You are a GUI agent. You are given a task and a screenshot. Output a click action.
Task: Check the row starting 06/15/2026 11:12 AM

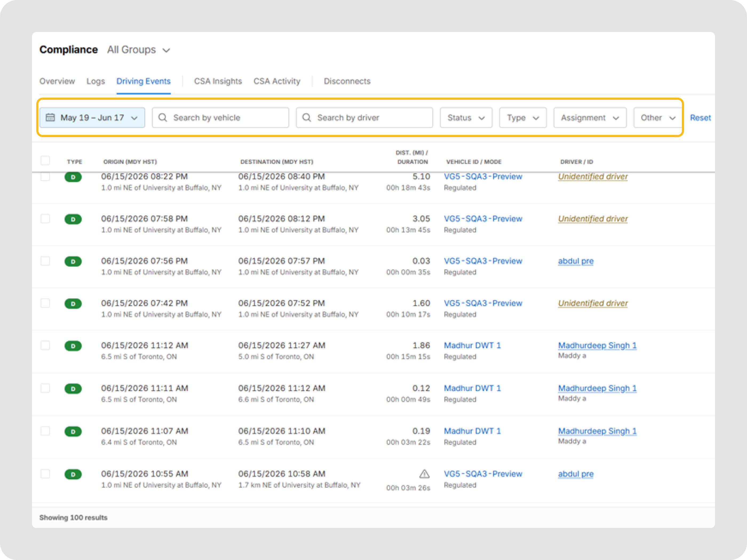coord(45,345)
